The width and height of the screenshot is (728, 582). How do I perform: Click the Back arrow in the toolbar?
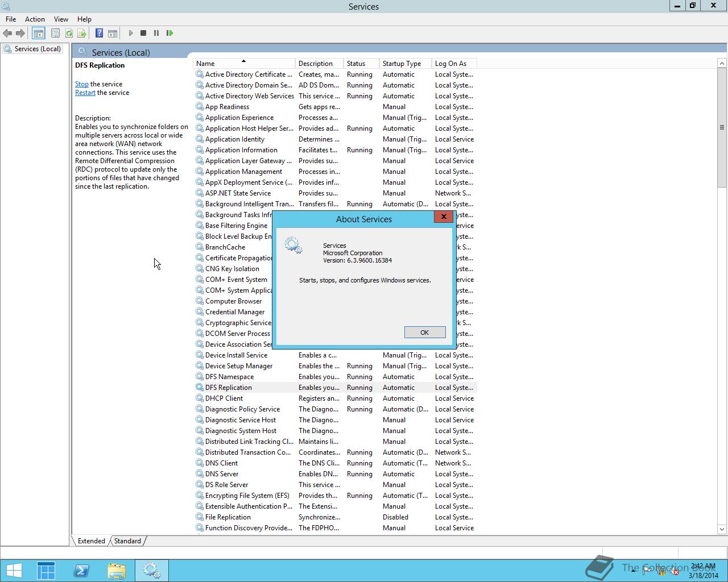pyautogui.click(x=7, y=34)
